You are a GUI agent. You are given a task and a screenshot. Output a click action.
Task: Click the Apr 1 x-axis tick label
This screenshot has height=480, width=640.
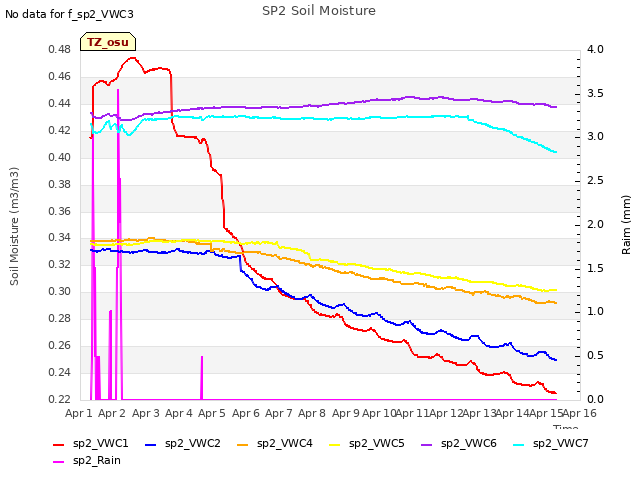[x=79, y=413]
